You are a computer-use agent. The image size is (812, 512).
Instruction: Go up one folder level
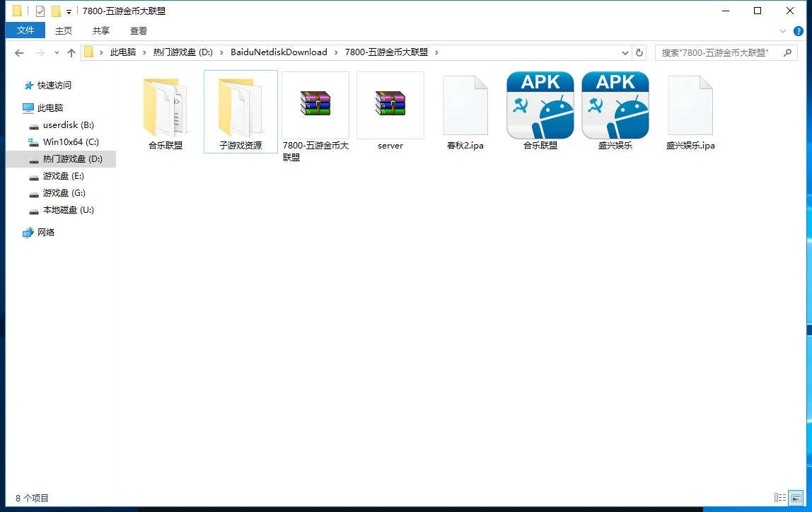(71, 52)
